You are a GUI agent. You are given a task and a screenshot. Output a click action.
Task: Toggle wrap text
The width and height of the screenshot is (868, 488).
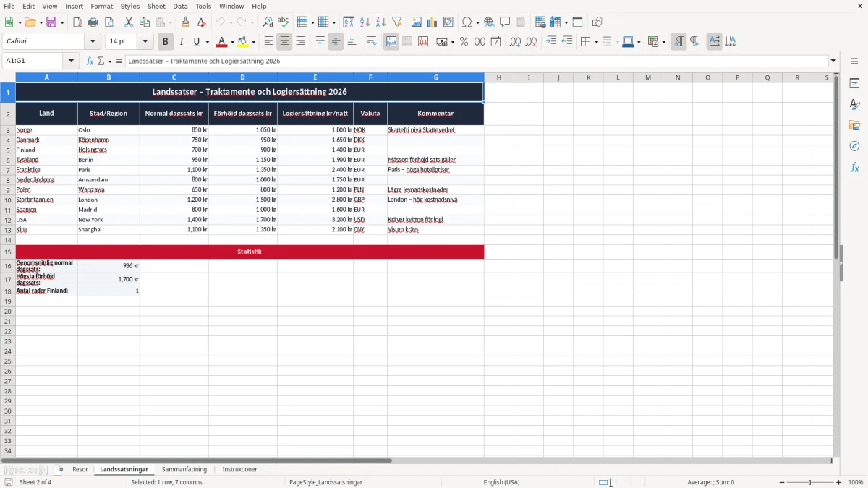point(372,42)
